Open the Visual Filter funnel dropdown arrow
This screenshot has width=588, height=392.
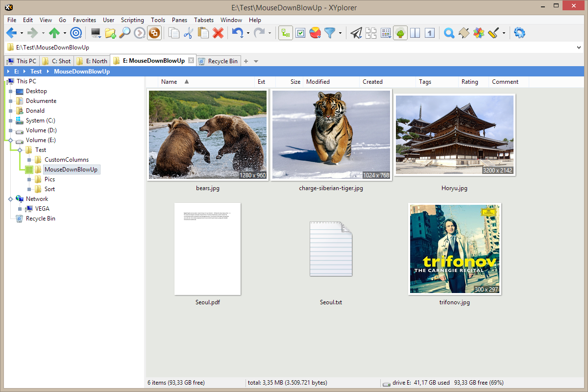(340, 33)
